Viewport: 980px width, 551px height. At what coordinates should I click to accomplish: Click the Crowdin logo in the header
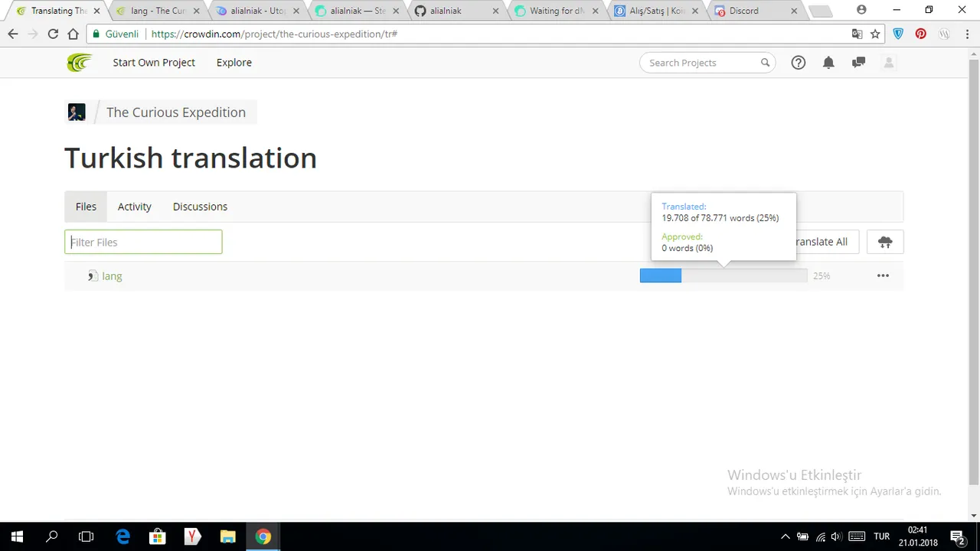click(x=79, y=63)
